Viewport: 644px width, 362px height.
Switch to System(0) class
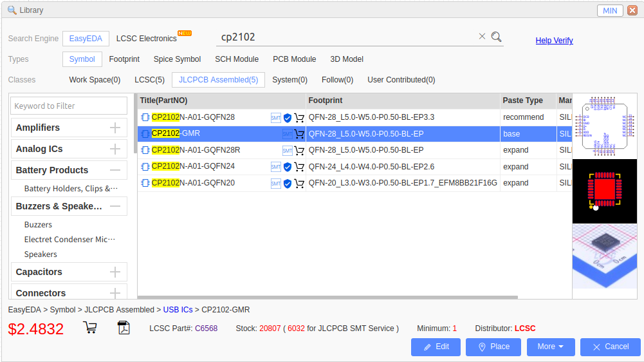click(x=290, y=80)
